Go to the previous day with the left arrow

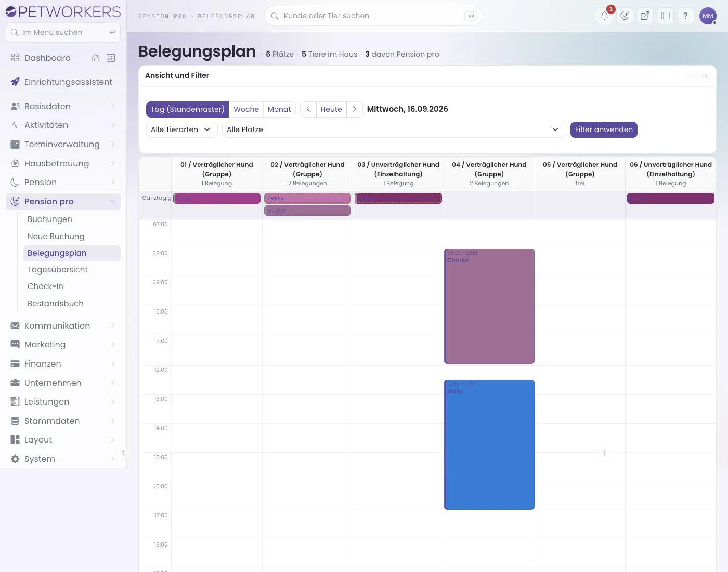pyautogui.click(x=308, y=109)
